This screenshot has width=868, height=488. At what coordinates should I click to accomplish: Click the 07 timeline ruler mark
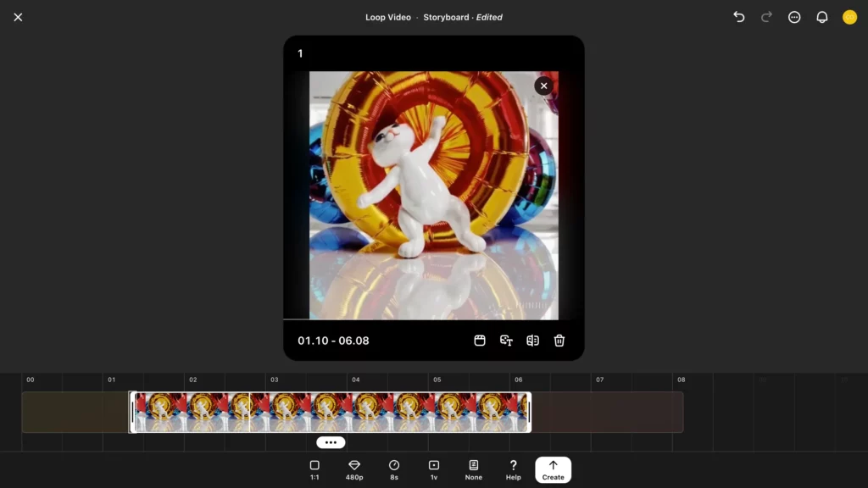coord(600,380)
